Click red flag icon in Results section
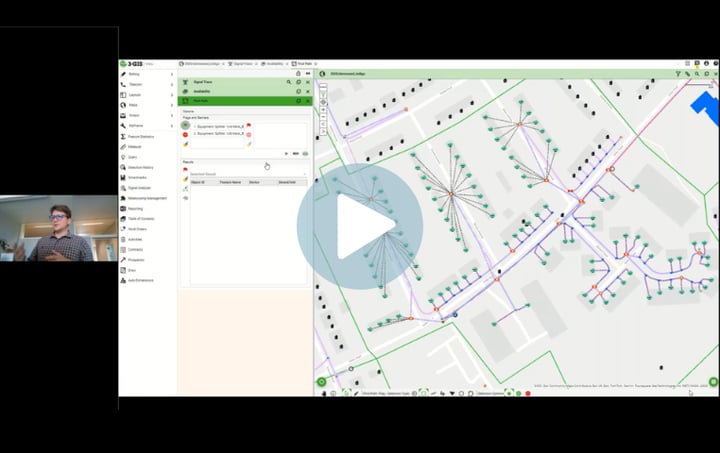Image resolution: width=720 pixels, height=453 pixels. [x=186, y=170]
